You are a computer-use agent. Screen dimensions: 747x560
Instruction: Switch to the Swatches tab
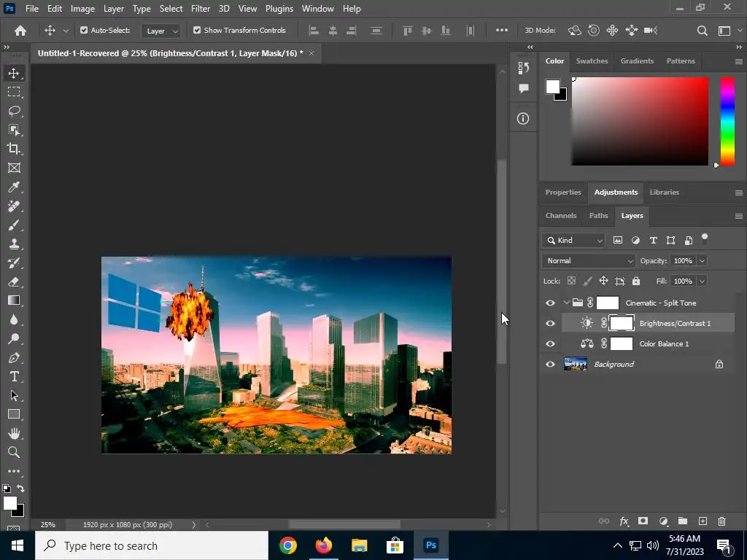(592, 61)
